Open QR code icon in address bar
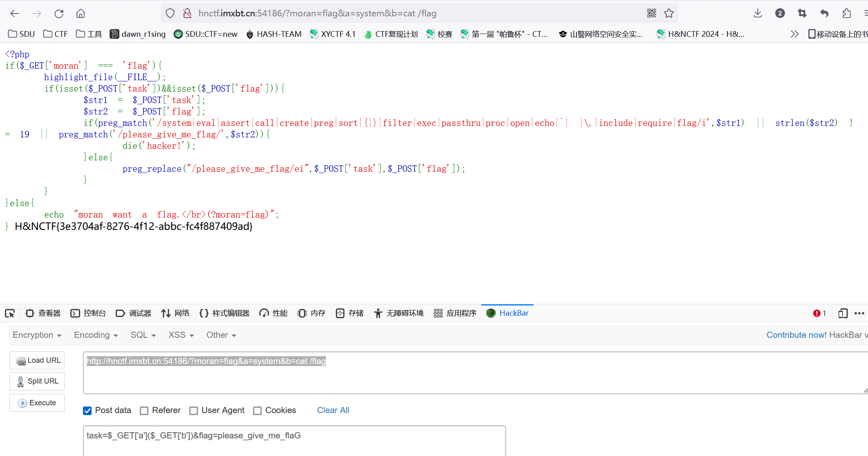The height and width of the screenshot is (456, 868). click(x=652, y=13)
